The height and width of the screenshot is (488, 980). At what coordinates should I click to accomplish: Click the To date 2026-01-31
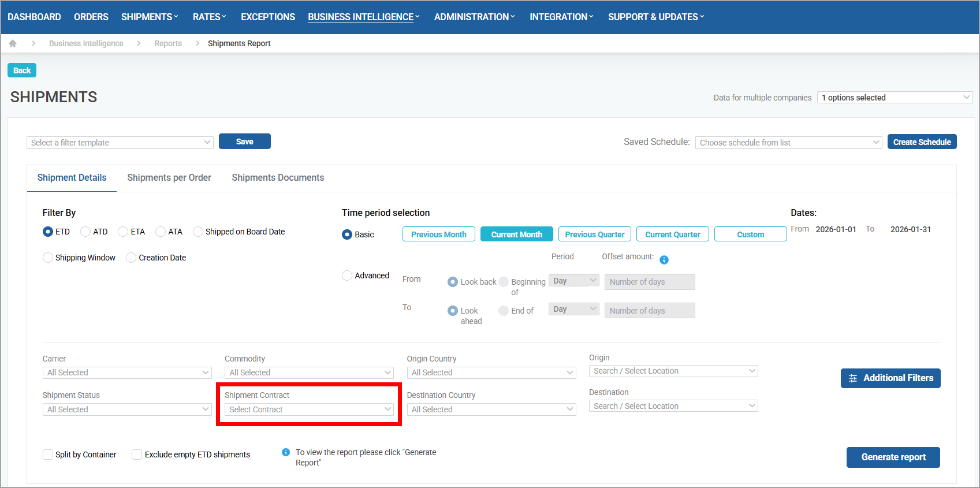911,229
